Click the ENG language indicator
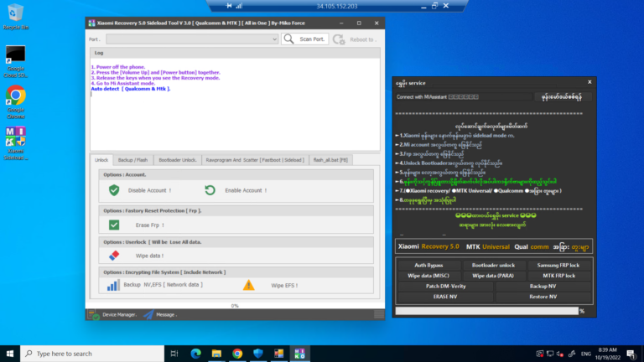 pyautogui.click(x=586, y=354)
